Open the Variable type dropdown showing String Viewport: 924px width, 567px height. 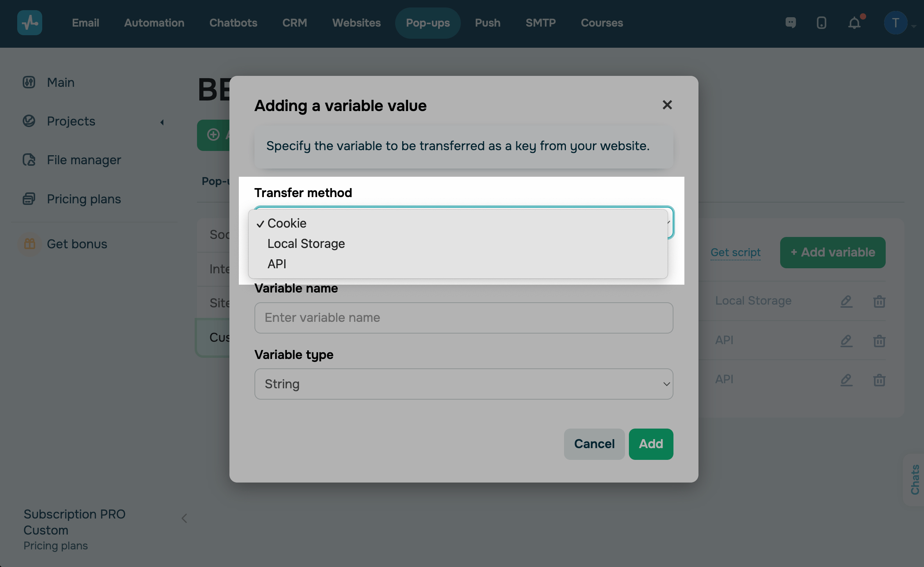[464, 384]
